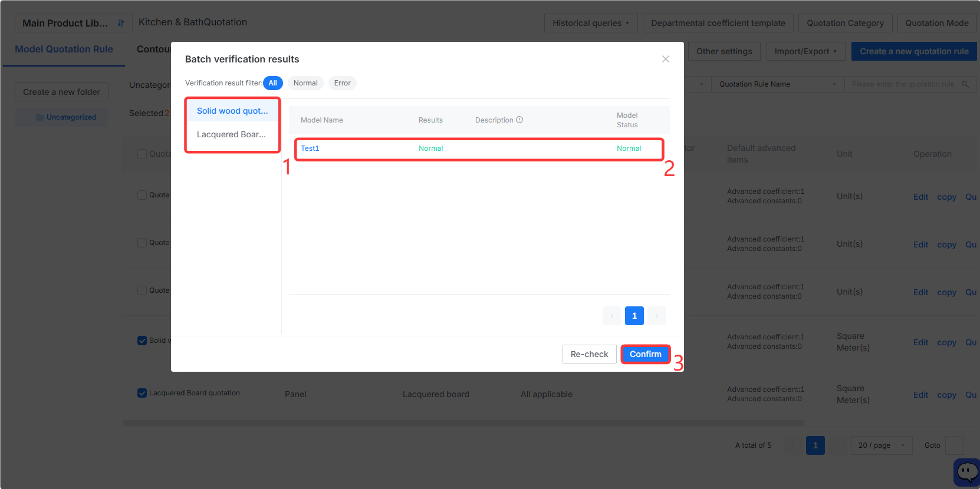Open the chat assistant icon

point(967,472)
